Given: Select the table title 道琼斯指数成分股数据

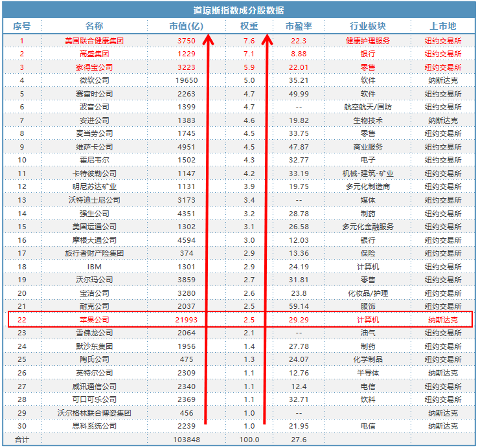Looking at the screenshot, I should [x=239, y=10].
